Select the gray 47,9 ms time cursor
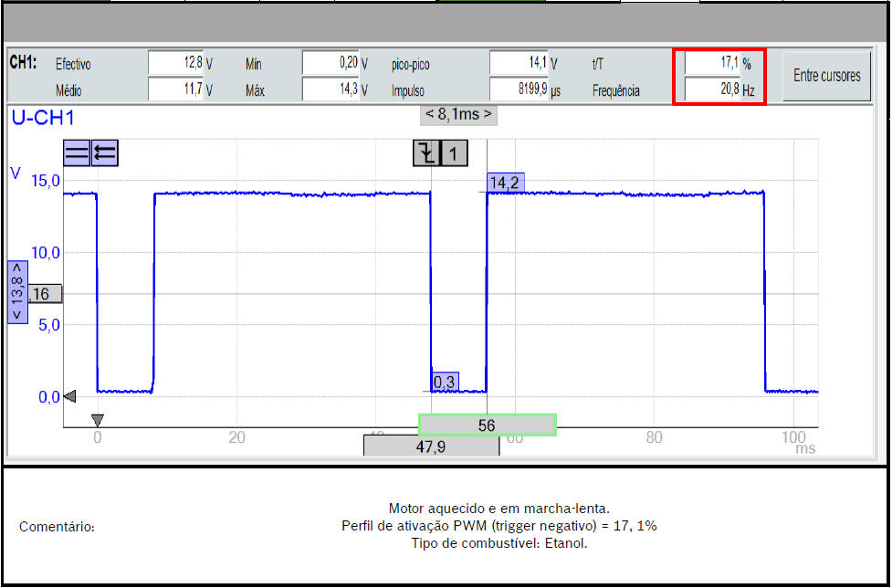 [431, 446]
